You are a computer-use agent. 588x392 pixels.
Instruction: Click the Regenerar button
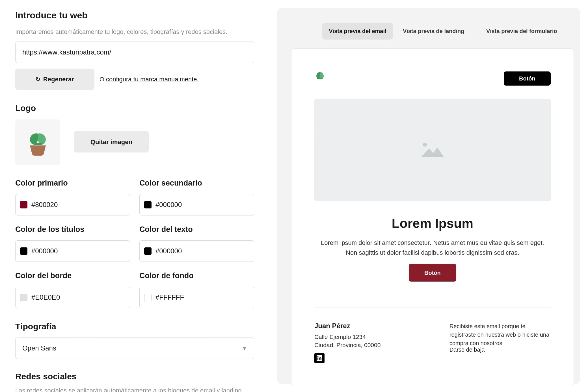pos(55,79)
